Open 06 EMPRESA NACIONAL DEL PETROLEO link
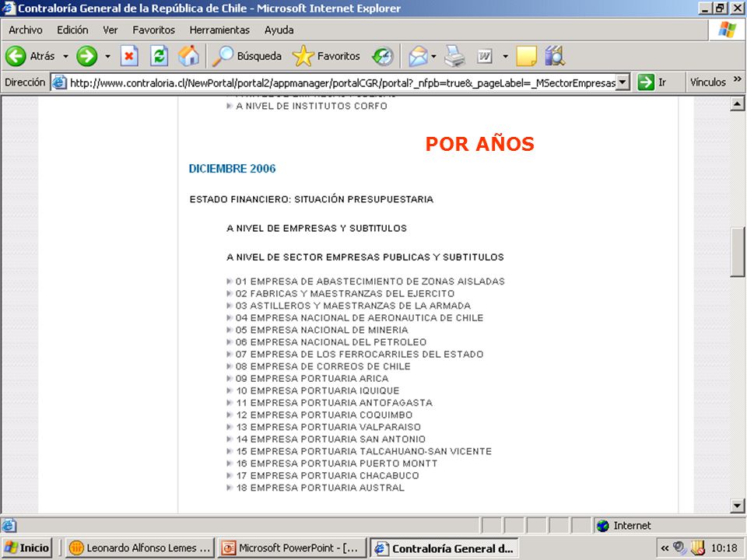This screenshot has width=747, height=560. (331, 342)
